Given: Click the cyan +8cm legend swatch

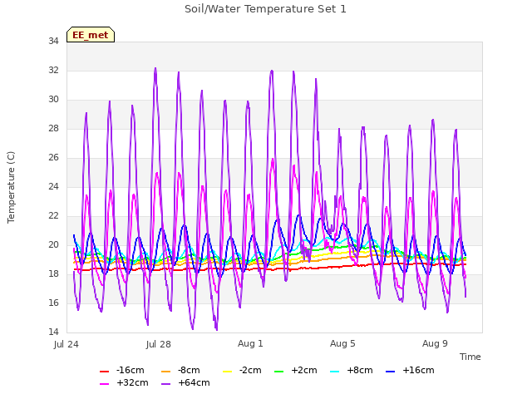Looking at the screenshot, I should (x=334, y=372).
